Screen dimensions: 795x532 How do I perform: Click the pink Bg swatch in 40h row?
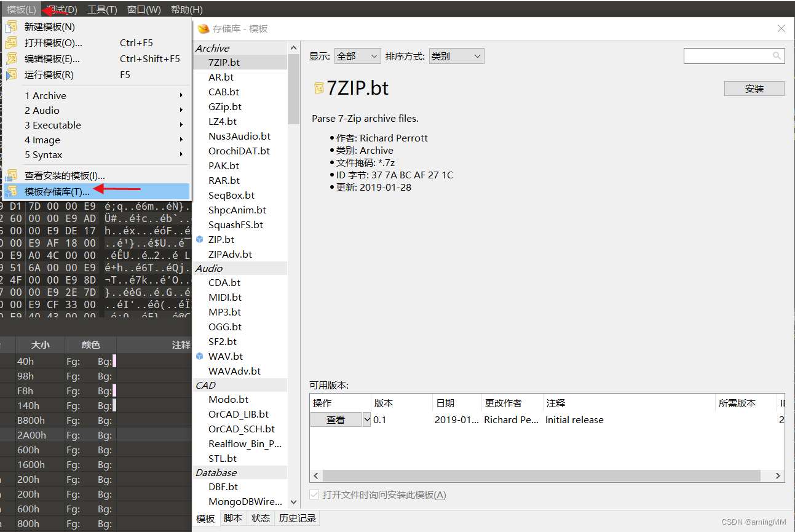pos(114,361)
